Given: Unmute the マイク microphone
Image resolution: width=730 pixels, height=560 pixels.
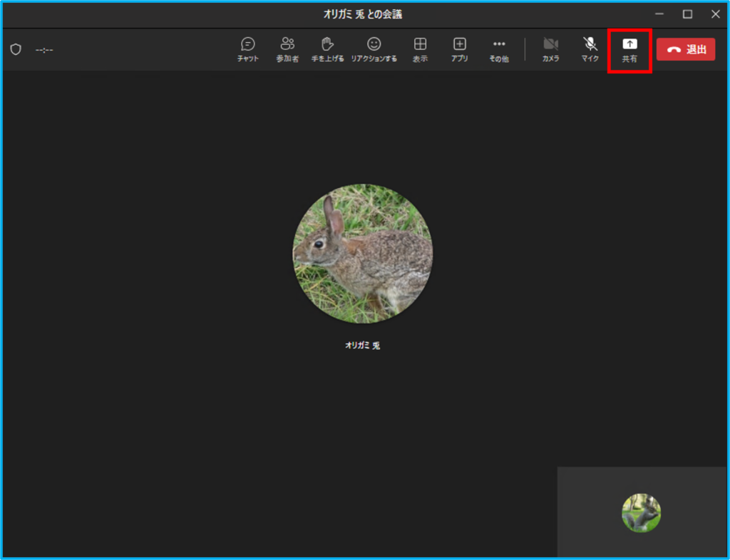Looking at the screenshot, I should (590, 50).
